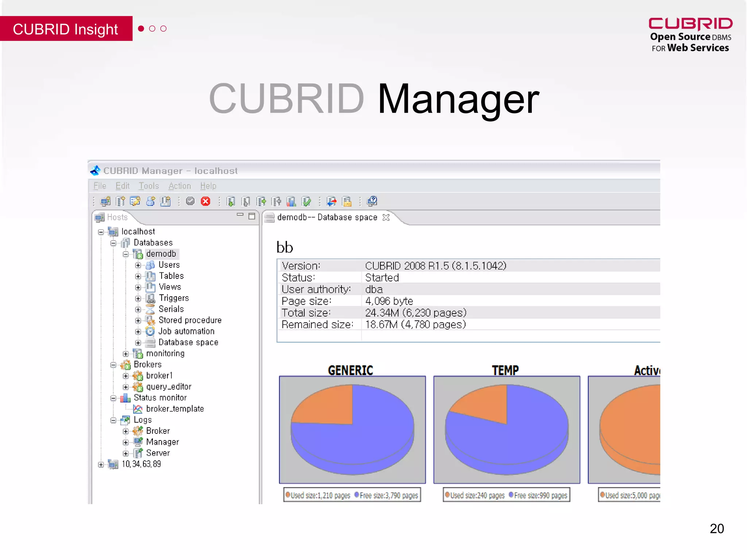Select the demodb Database space tab
Viewport: 747px width, 560px height.
coord(327,217)
